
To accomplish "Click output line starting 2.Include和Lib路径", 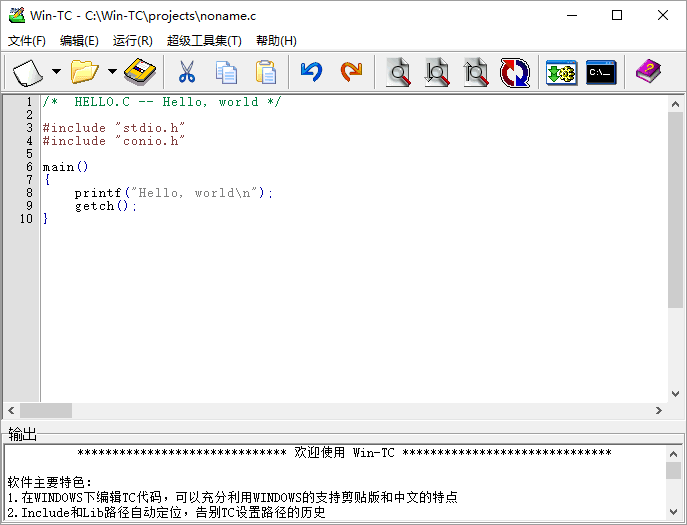I will click(x=166, y=512).
